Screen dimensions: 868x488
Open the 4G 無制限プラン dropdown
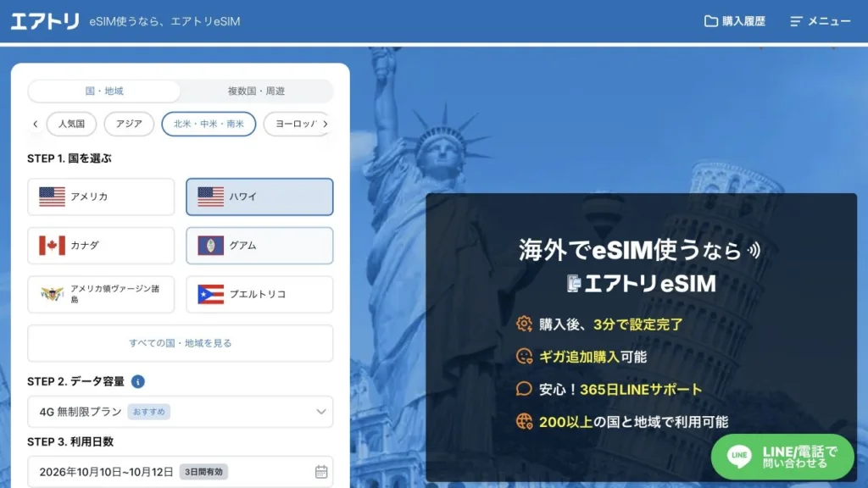(181, 412)
